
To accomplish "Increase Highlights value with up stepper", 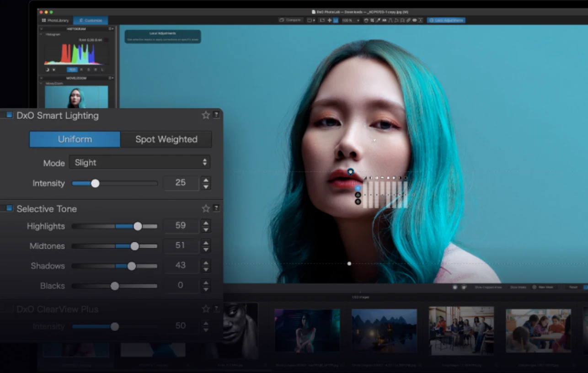I will 206,223.
